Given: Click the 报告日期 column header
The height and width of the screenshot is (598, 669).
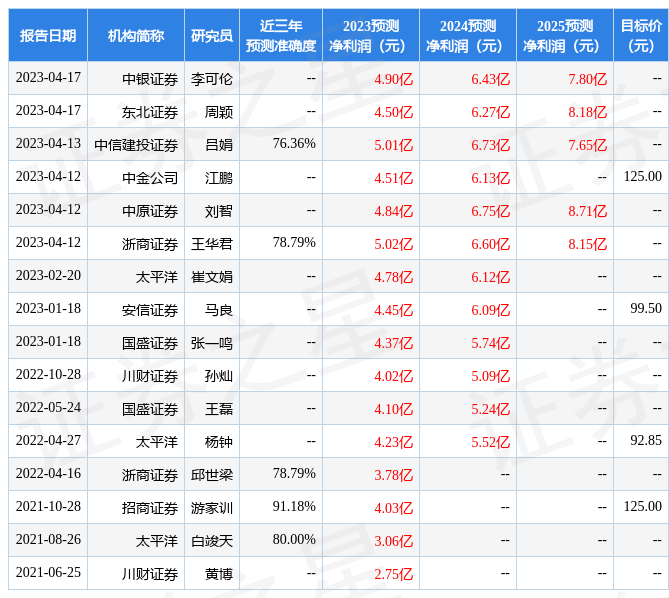Looking at the screenshot, I should [x=48, y=35].
